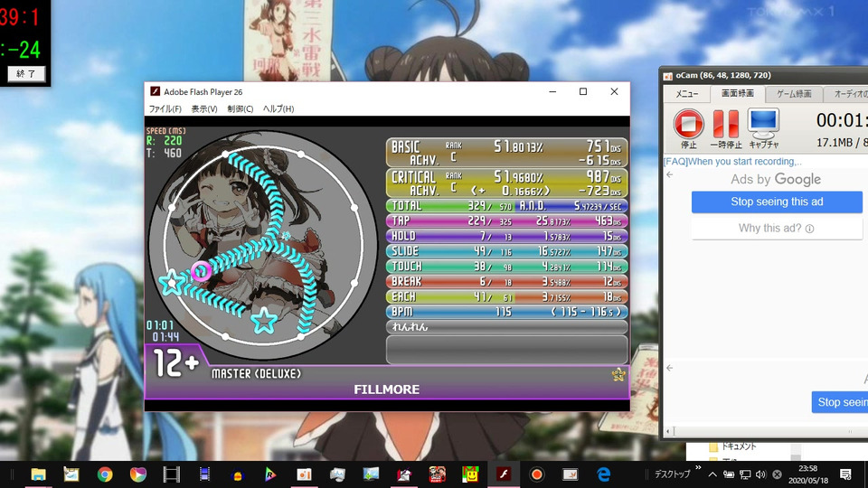Open File Explorer from the taskbar
The image size is (868, 488).
pyautogui.click(x=38, y=474)
